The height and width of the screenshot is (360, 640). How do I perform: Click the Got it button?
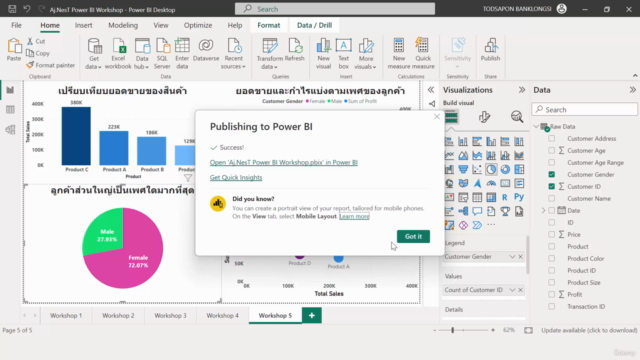[413, 236]
